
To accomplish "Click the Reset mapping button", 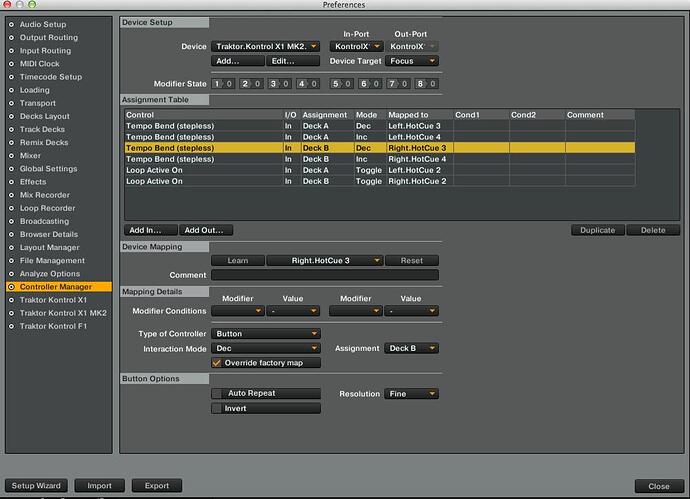I will pyautogui.click(x=412, y=261).
